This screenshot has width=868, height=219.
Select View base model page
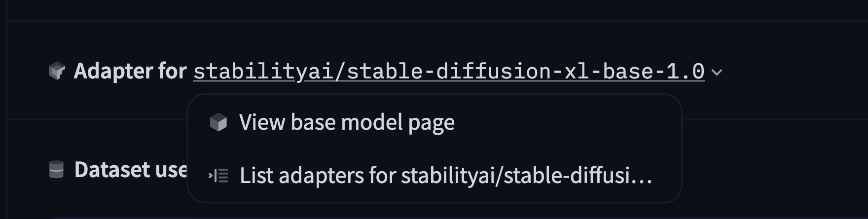(x=347, y=122)
